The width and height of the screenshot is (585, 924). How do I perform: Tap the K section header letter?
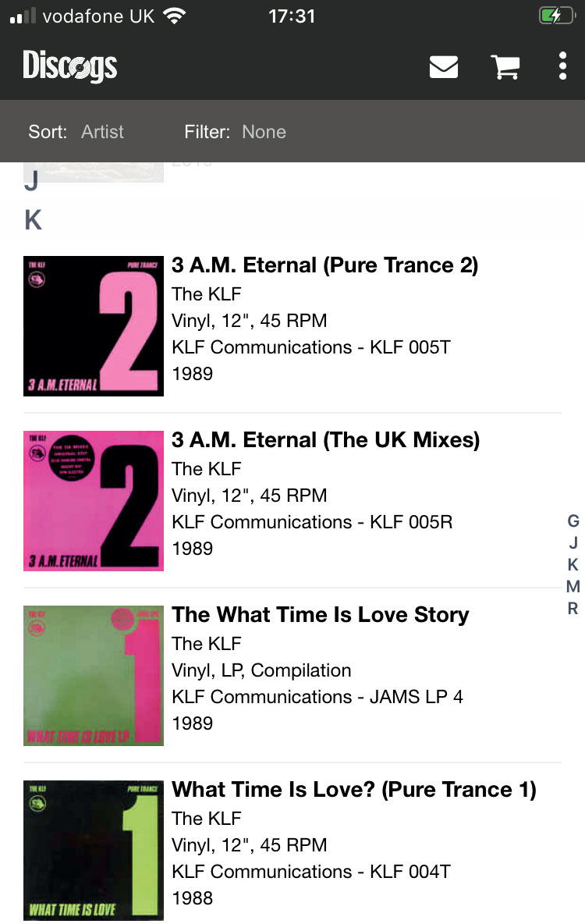(x=33, y=220)
